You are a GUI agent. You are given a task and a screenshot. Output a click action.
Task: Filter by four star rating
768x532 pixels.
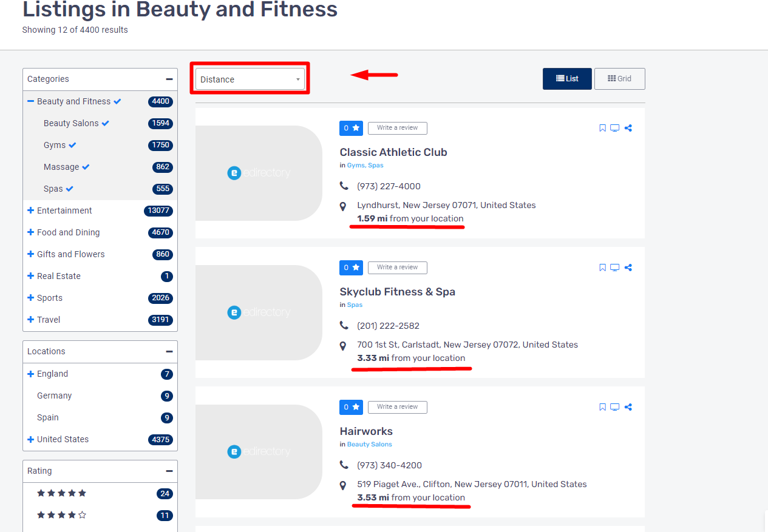pos(62,515)
